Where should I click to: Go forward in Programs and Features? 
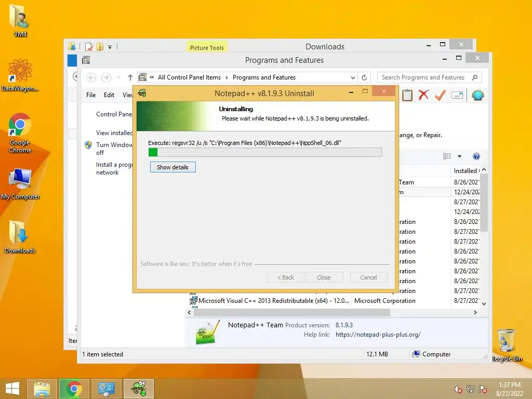point(106,77)
